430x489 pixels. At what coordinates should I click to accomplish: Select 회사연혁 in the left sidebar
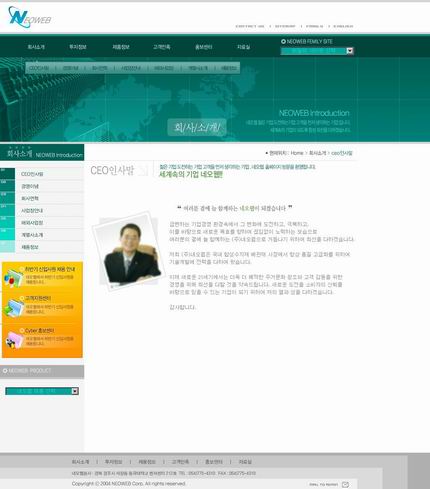30,198
